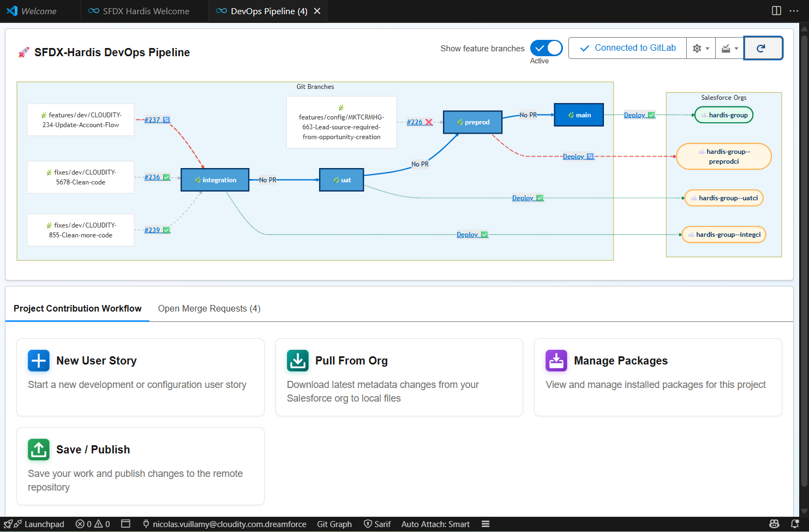Image resolution: width=809 pixels, height=532 pixels.
Task: Click the green check beside #236
Action: [166, 177]
